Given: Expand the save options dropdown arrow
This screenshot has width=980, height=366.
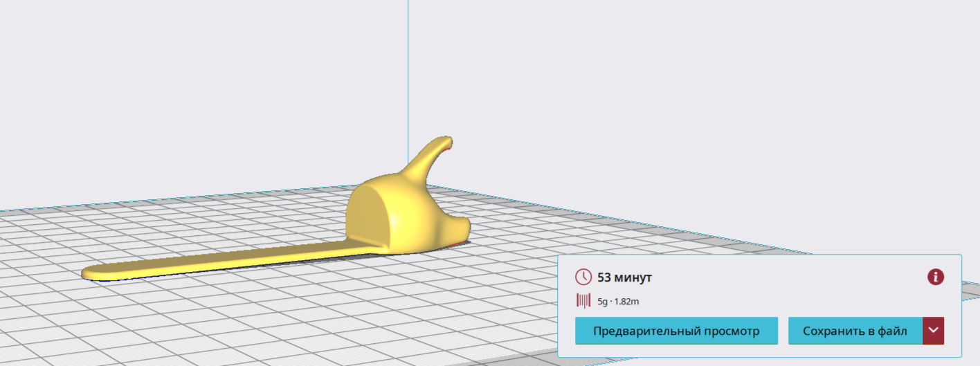Looking at the screenshot, I should point(934,331).
